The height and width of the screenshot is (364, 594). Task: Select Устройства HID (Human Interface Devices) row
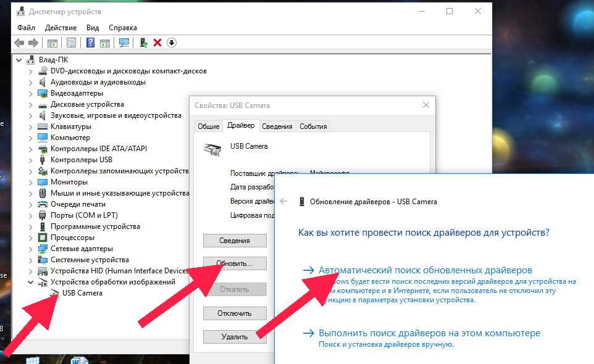click(119, 271)
